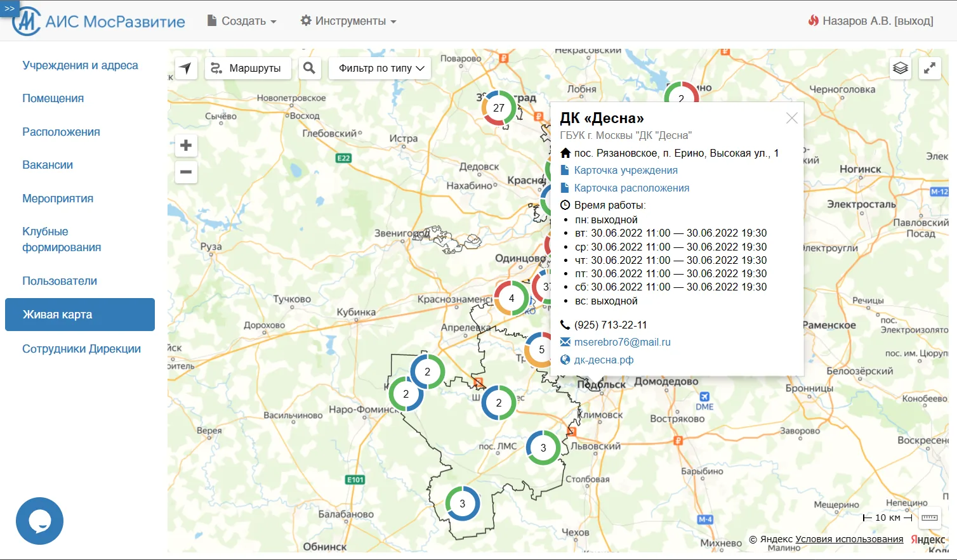957x560 pixels.
Task: Select the ruler distance measurement tool
Action: click(x=930, y=518)
